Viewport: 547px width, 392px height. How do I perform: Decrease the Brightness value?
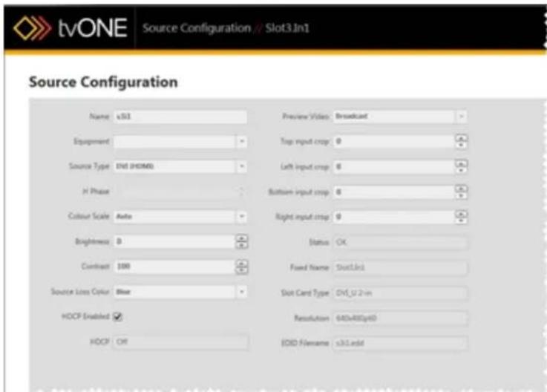[242, 245]
